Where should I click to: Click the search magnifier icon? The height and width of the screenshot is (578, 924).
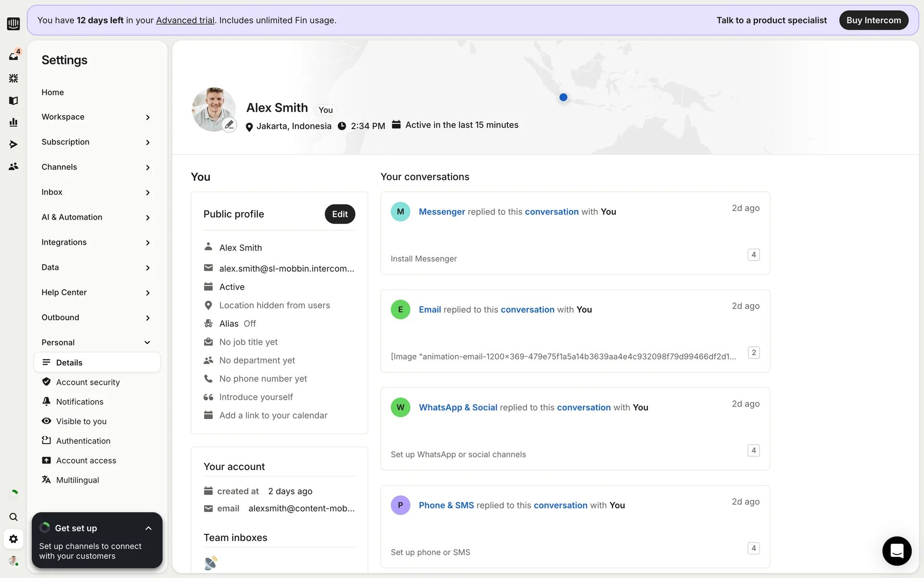(13, 517)
